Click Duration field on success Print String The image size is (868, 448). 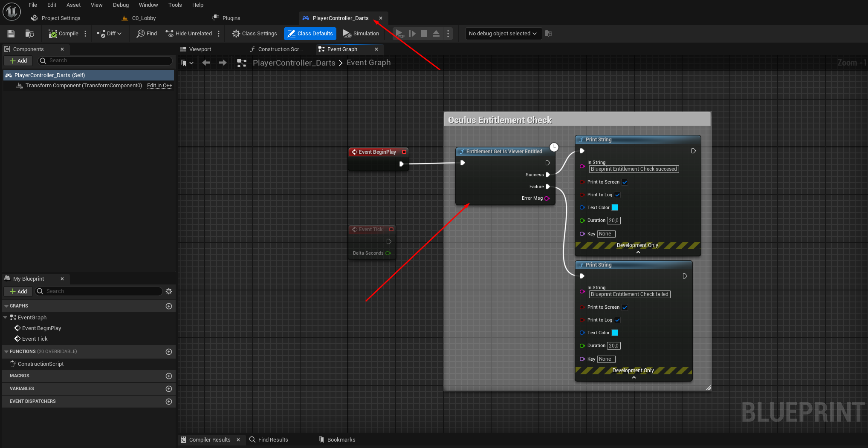[613, 220]
